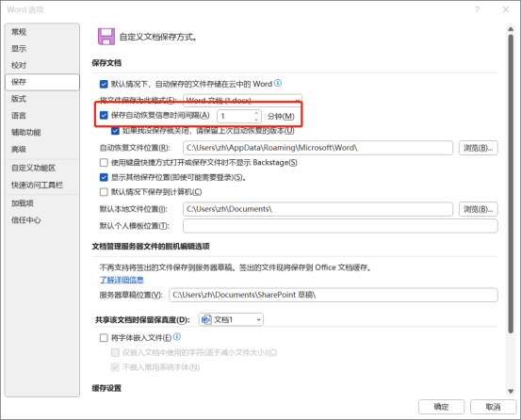Screen dimensions: 521x420
Task: Click the empty 默认个人模板位置 field
Action: coord(340,226)
